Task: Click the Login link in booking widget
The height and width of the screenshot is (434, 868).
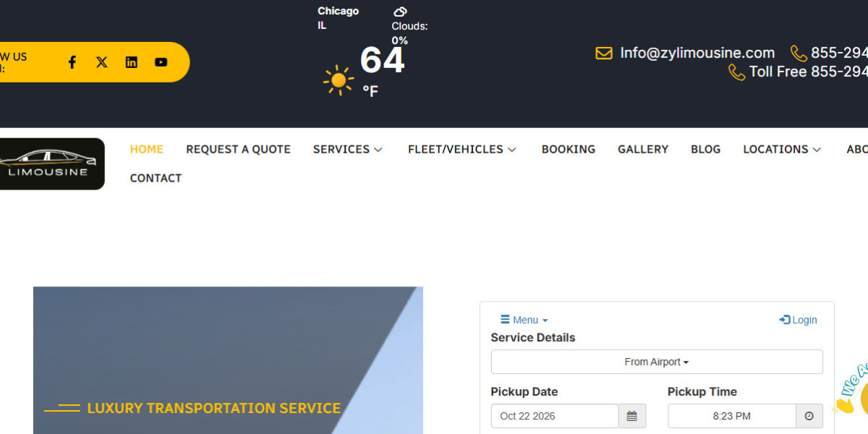Action: coord(798,320)
